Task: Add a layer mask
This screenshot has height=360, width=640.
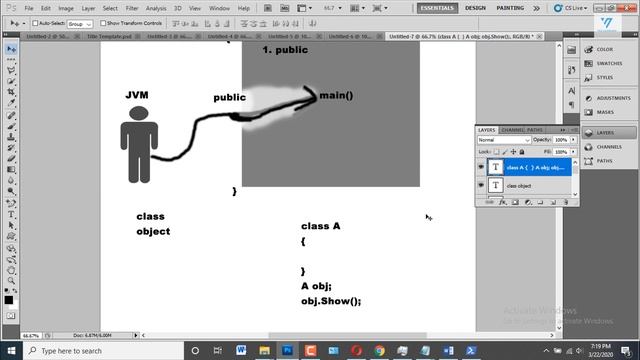Action: coord(515,202)
